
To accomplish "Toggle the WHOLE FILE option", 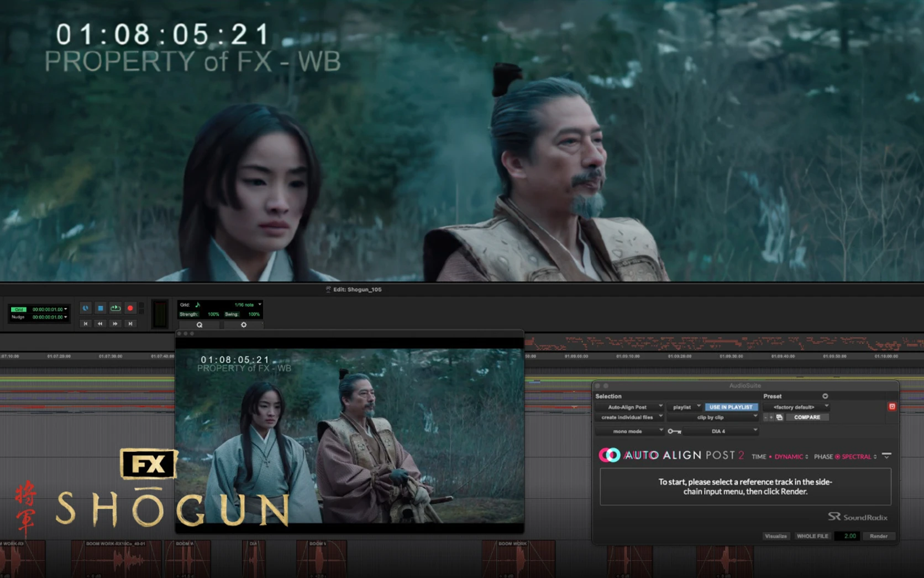I will click(812, 536).
